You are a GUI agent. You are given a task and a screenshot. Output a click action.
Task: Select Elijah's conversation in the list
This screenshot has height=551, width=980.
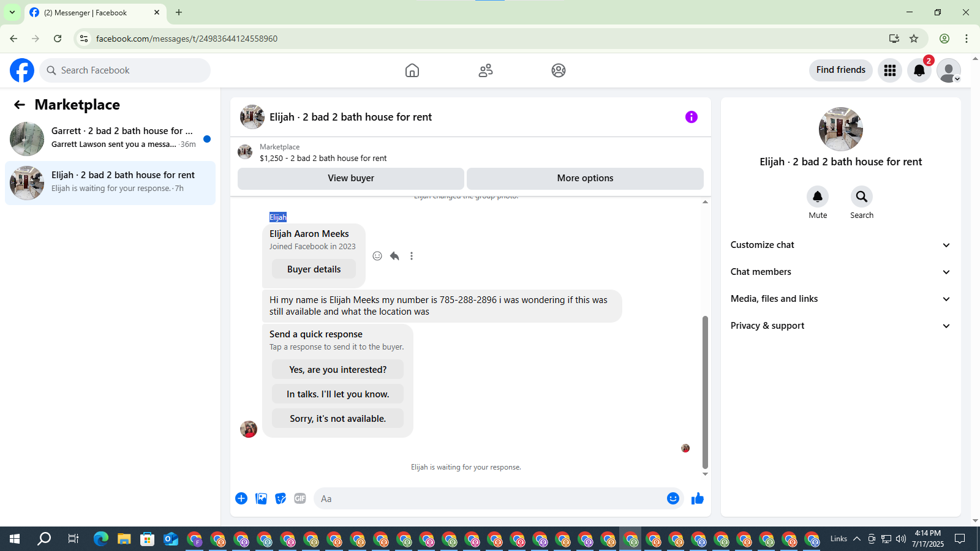point(110,183)
